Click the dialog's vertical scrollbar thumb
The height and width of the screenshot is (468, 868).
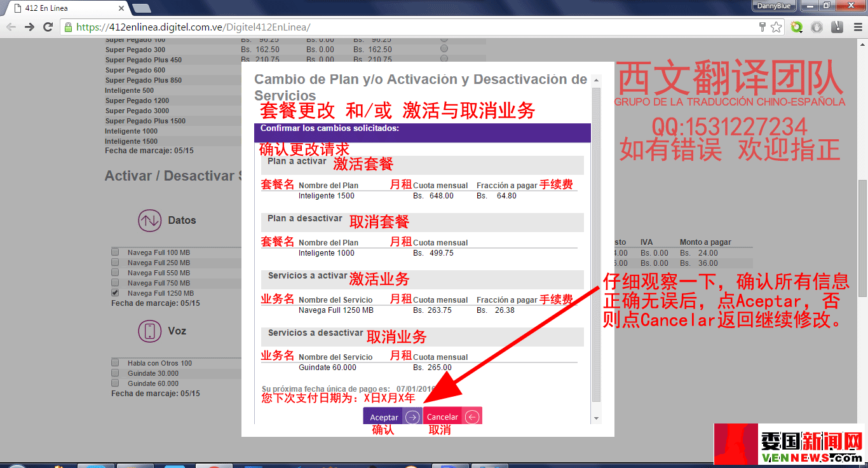click(x=596, y=245)
